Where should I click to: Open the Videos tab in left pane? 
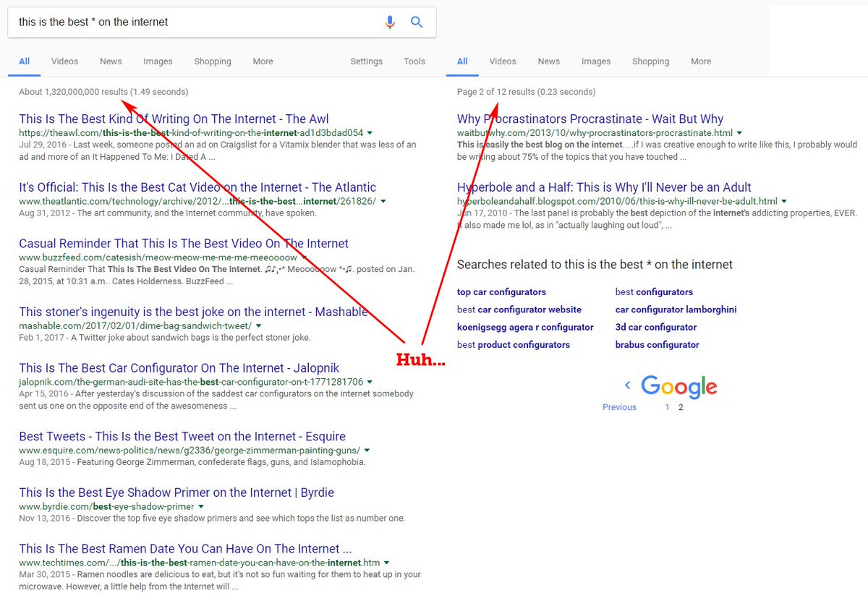(x=64, y=61)
